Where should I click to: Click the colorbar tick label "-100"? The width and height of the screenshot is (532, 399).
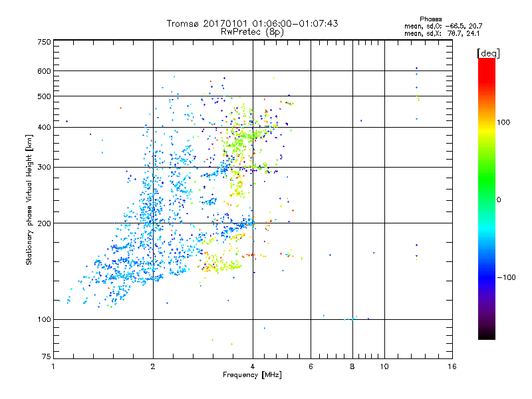point(506,277)
